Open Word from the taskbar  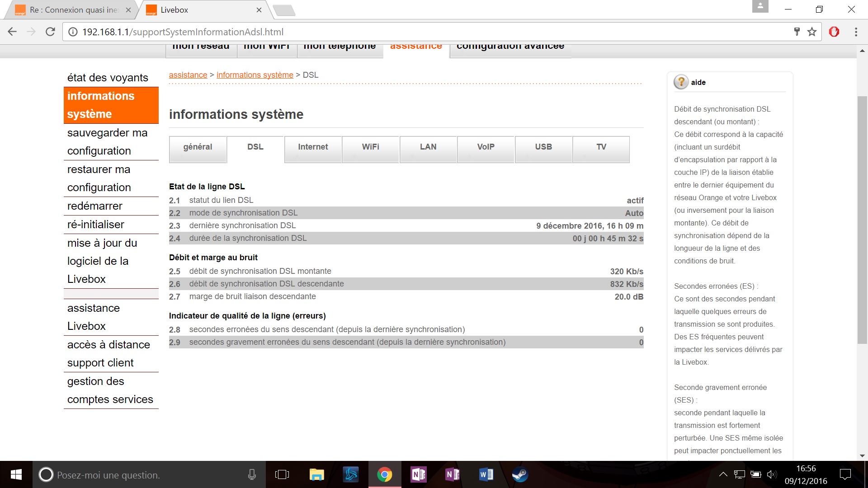[x=486, y=474]
